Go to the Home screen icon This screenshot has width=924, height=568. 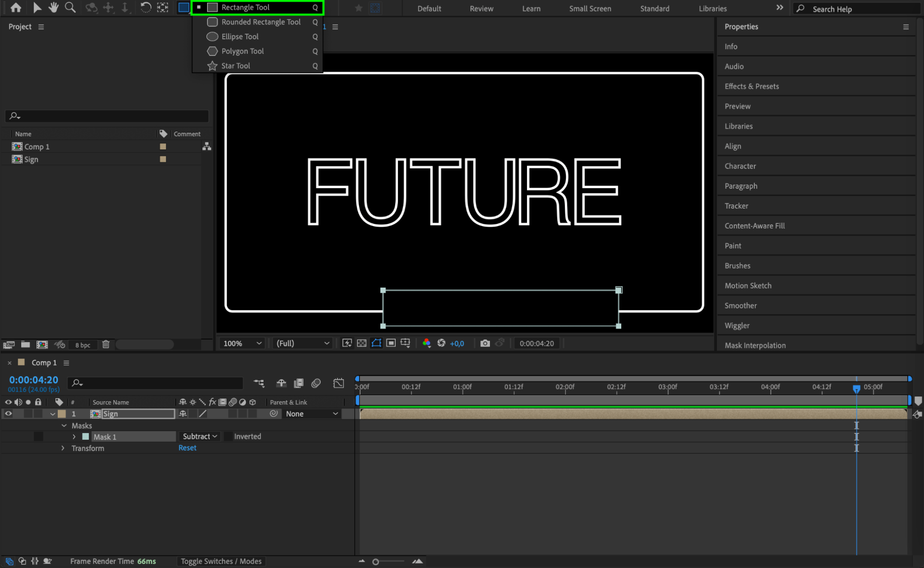tap(16, 7)
